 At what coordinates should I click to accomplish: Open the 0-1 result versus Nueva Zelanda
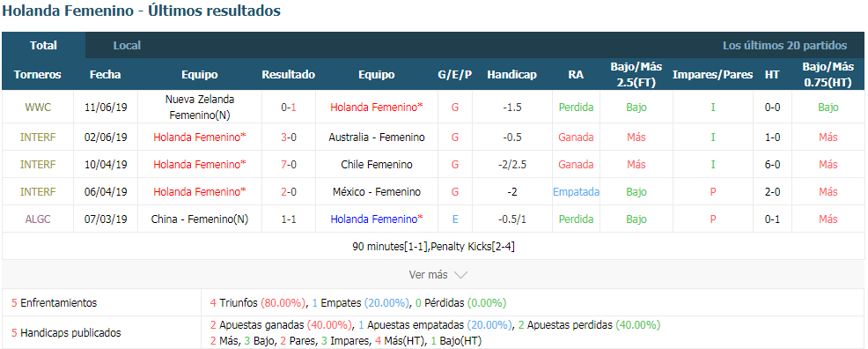coord(289,107)
